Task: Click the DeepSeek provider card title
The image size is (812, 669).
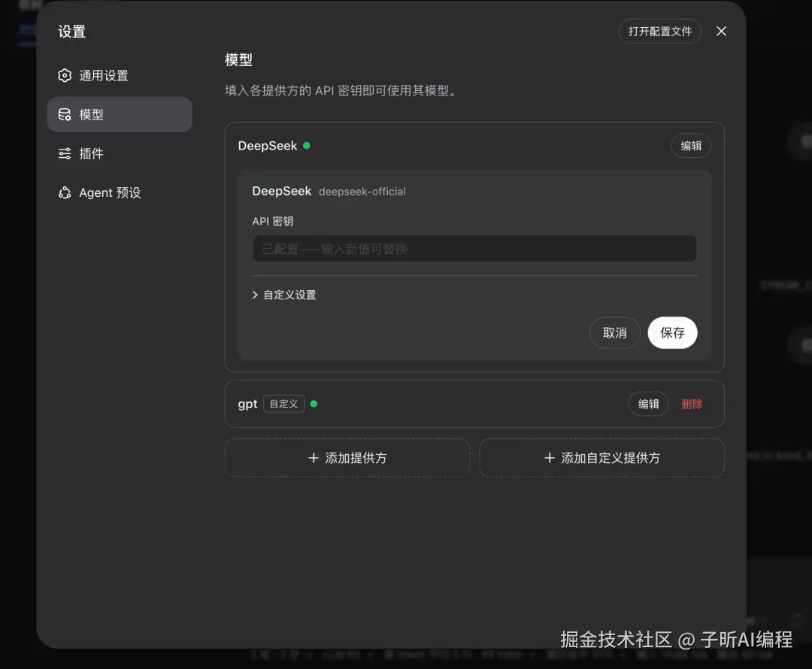Action: point(267,146)
